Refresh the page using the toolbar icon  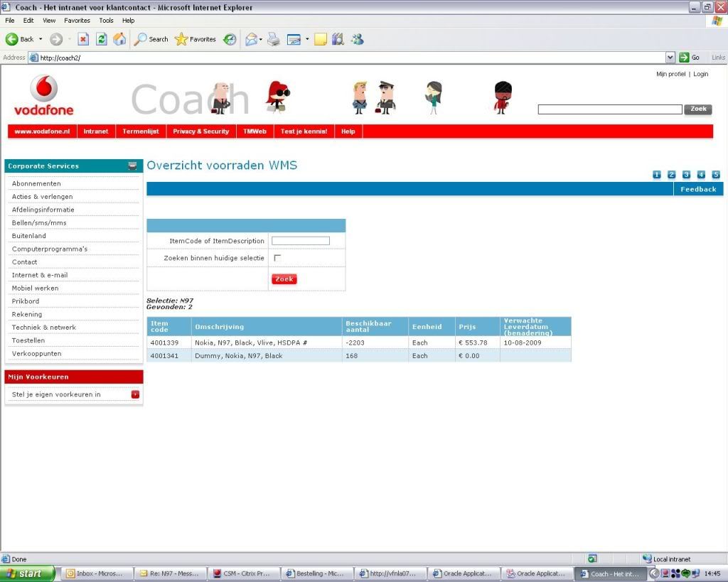(101, 40)
